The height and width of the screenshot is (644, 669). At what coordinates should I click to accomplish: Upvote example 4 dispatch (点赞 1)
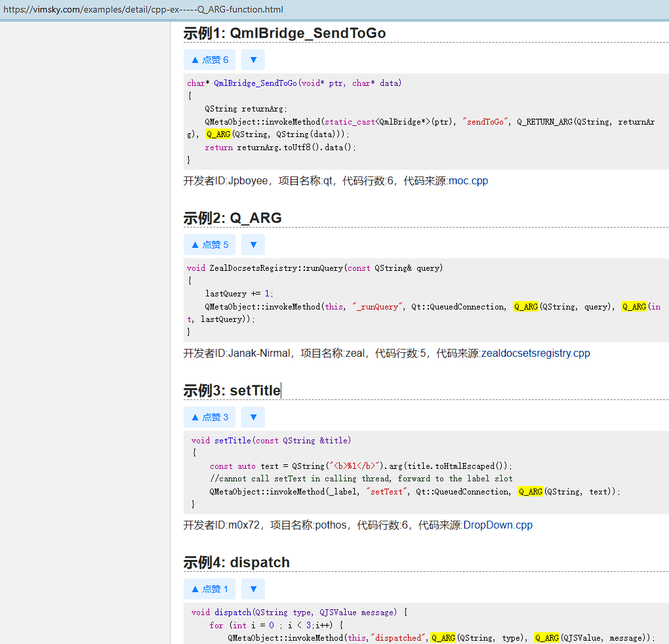[209, 589]
